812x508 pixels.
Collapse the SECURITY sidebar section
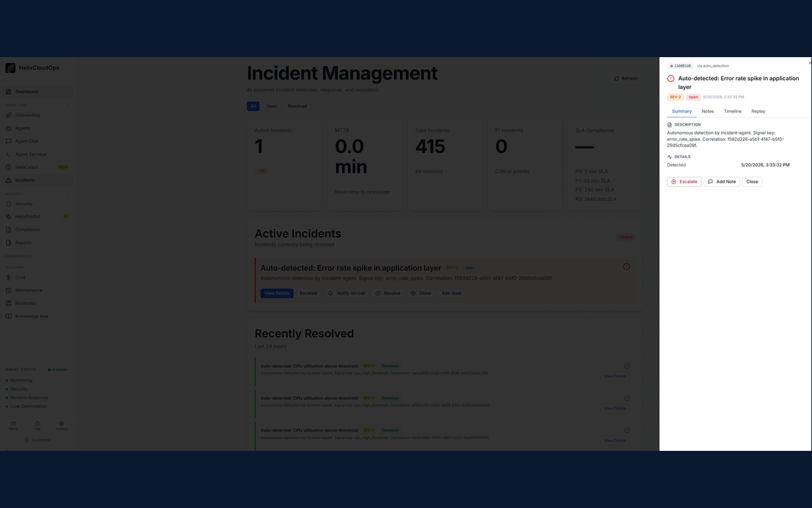68,194
